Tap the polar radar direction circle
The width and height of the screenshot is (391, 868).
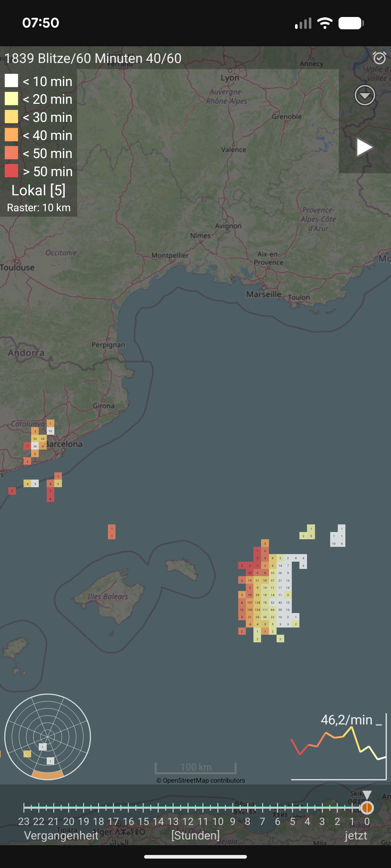pos(47,737)
